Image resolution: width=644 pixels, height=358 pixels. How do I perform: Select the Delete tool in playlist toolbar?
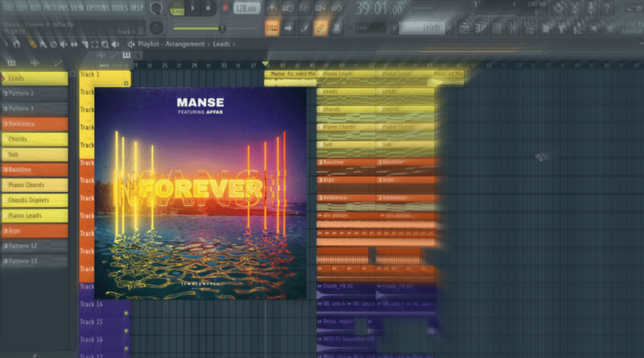click(x=53, y=44)
